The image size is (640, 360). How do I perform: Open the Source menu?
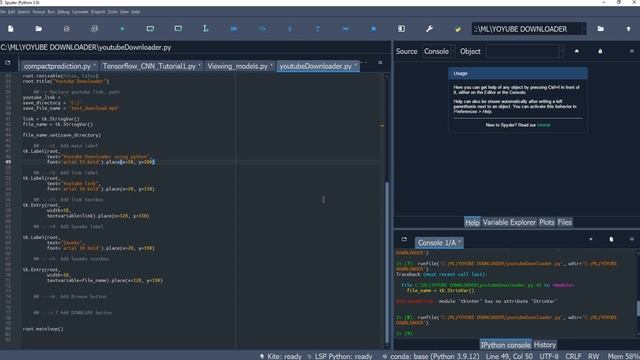39,12
